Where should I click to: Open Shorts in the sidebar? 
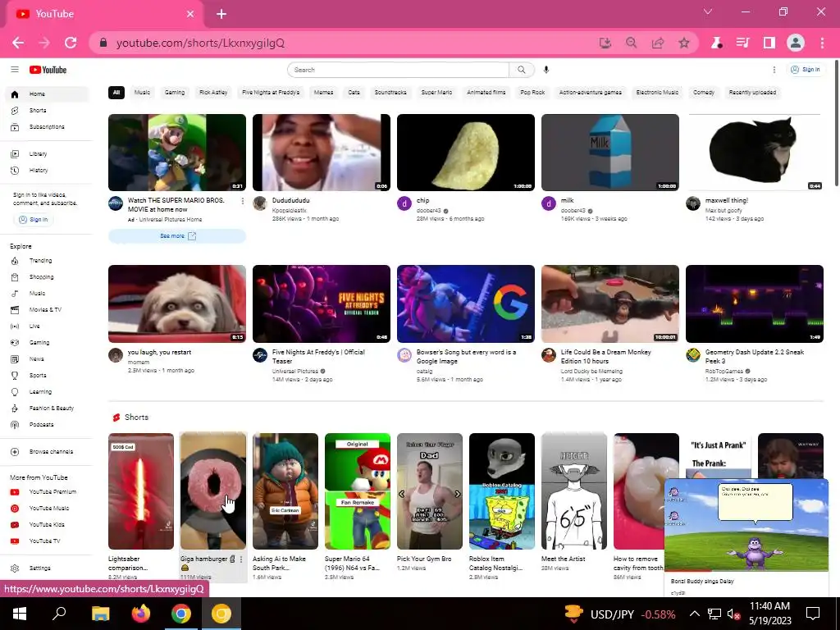tap(38, 111)
